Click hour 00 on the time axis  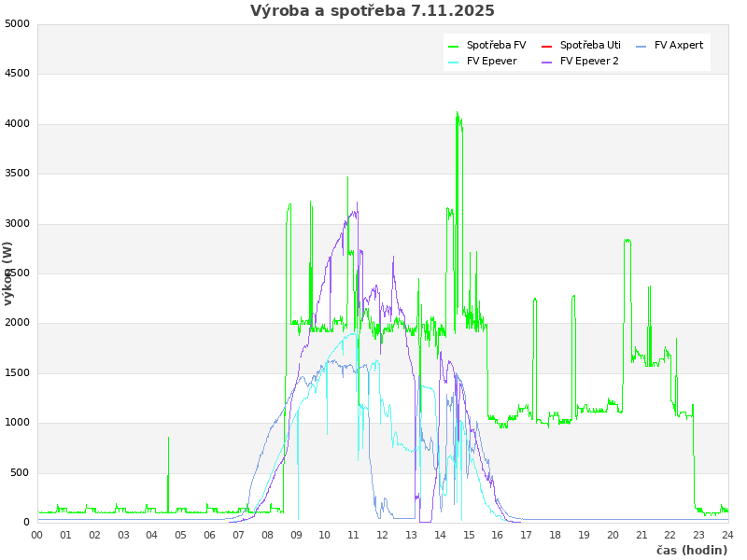[37, 535]
